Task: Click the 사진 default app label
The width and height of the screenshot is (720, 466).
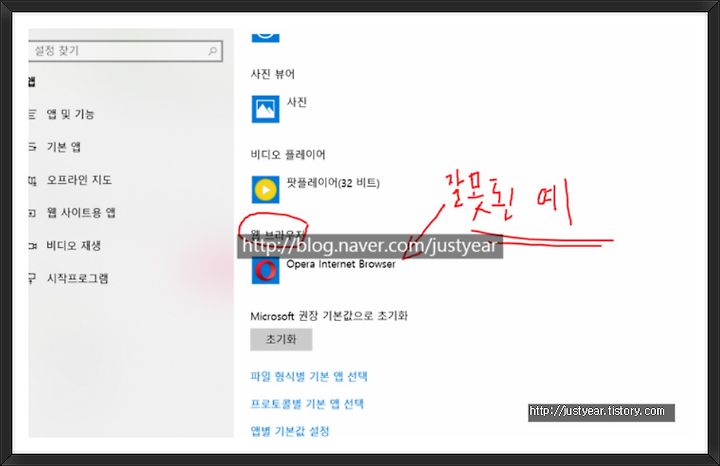Action: tap(297, 102)
